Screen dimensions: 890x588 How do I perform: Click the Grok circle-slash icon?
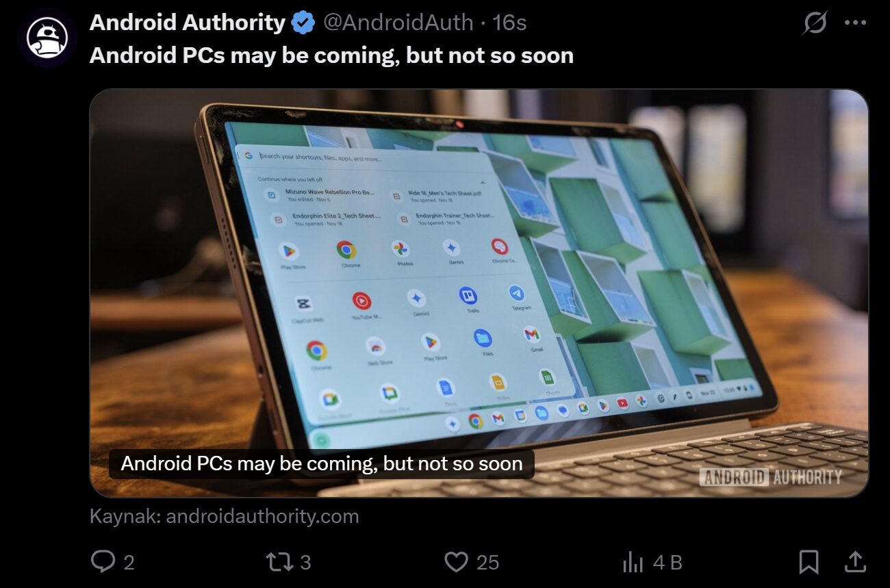point(815,23)
